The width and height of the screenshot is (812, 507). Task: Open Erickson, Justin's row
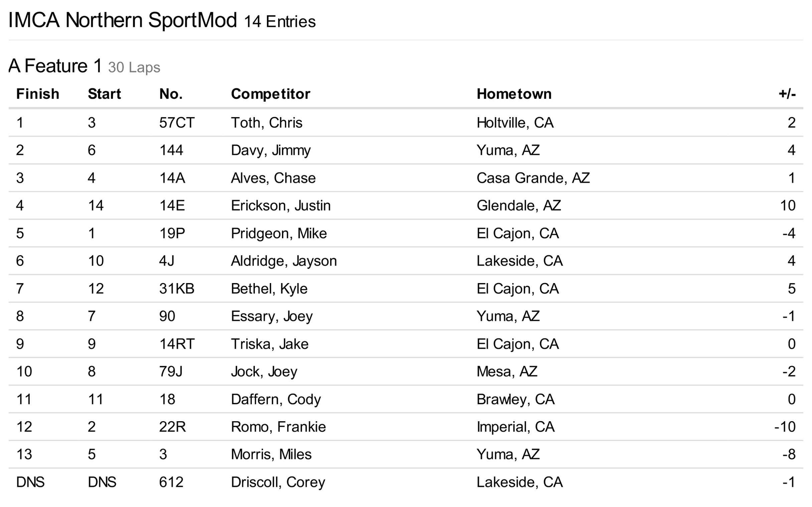[281, 206]
